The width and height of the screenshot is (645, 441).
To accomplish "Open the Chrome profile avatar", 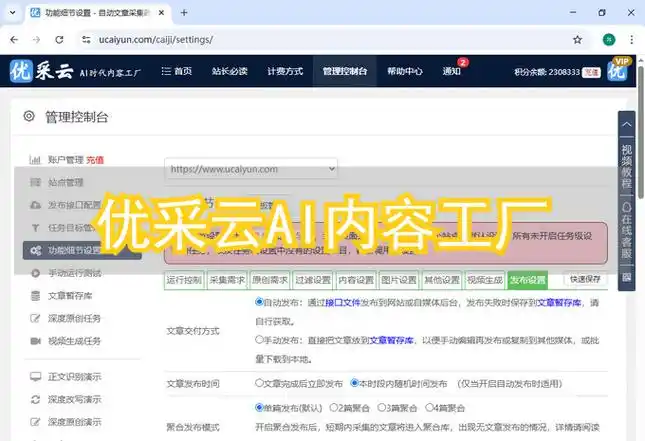I will pyautogui.click(x=609, y=39).
